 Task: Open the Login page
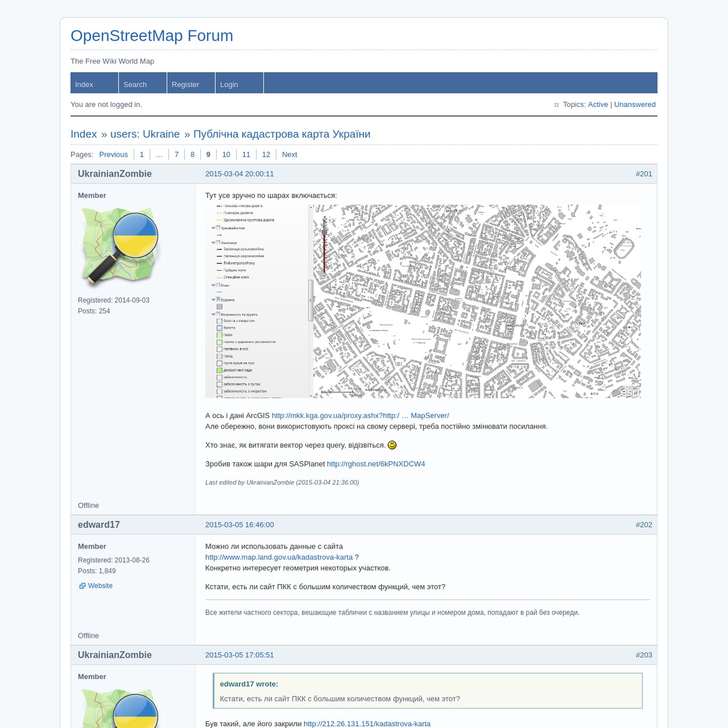(x=240, y=83)
